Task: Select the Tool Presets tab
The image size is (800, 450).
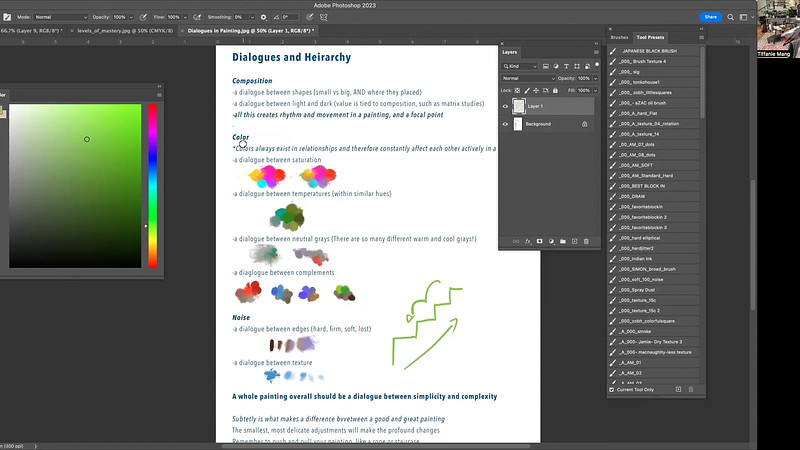Action: (650, 37)
